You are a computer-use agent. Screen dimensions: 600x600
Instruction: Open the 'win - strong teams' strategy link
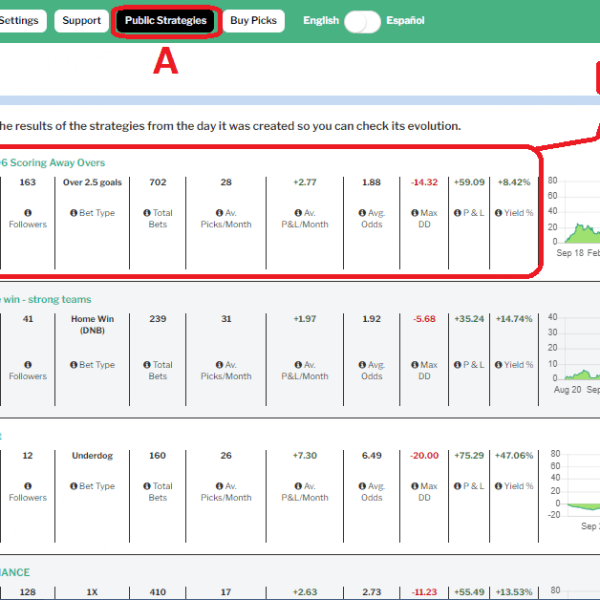pos(46,299)
